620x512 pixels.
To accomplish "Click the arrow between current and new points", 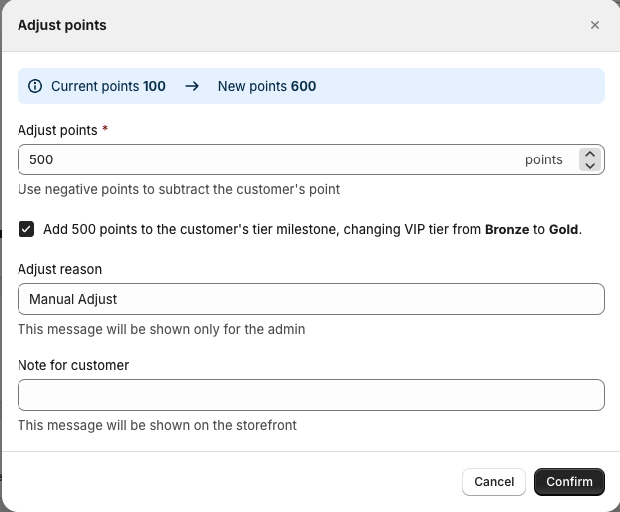I will [192, 86].
